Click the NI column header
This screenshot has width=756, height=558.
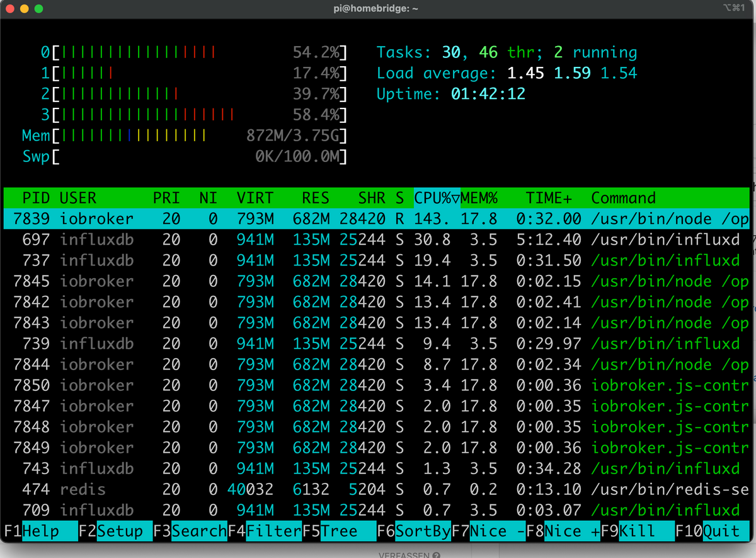click(208, 198)
